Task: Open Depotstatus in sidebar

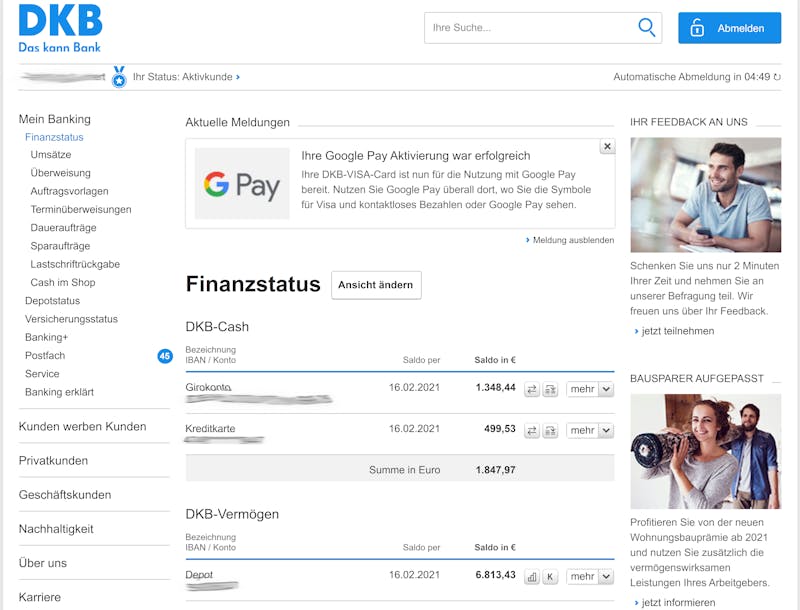Action: (53, 301)
